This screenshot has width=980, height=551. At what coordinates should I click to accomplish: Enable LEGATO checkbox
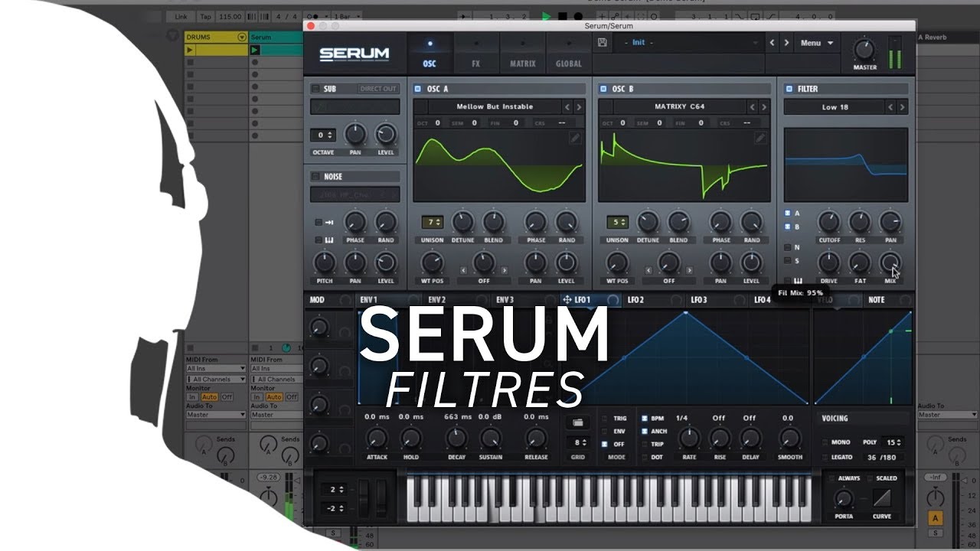pos(825,457)
